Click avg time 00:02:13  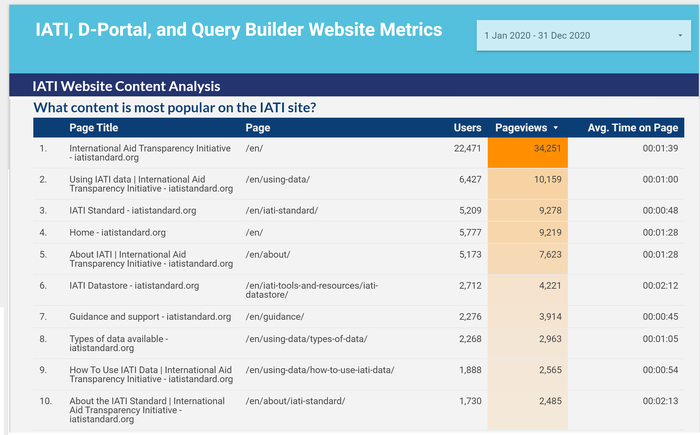click(x=660, y=401)
